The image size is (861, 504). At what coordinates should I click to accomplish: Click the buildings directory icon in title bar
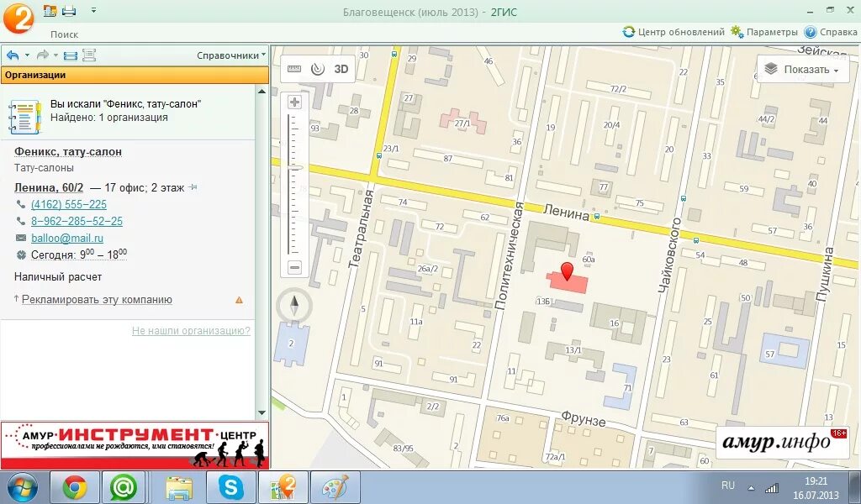click(50, 10)
